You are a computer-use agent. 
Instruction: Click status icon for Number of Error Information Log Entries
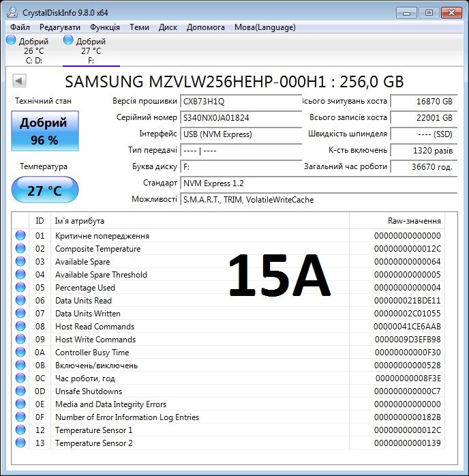20,417
